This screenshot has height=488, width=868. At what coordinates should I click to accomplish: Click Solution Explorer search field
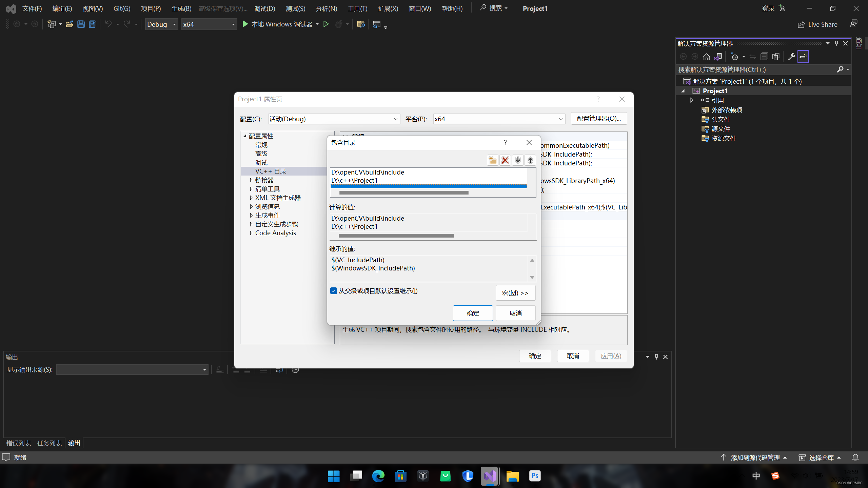tap(756, 70)
